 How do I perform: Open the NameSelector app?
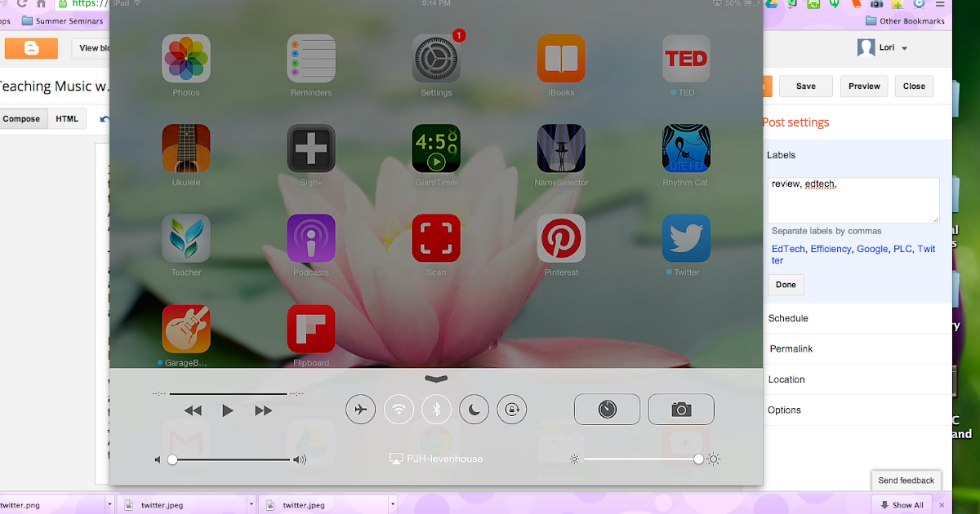(x=561, y=148)
